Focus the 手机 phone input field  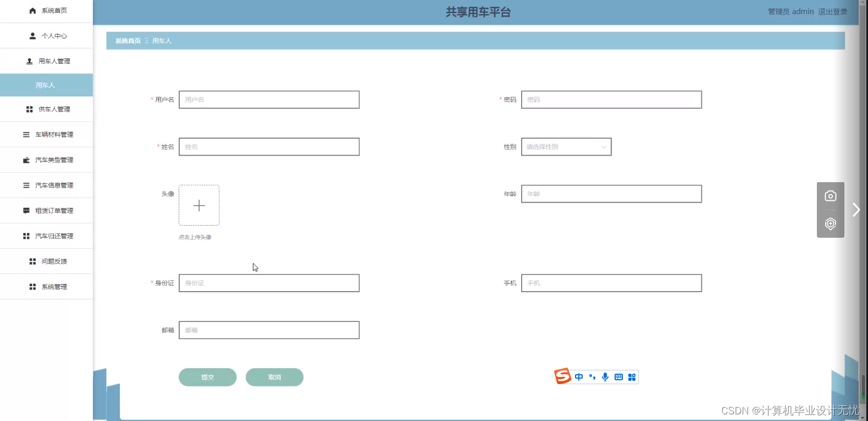click(611, 283)
